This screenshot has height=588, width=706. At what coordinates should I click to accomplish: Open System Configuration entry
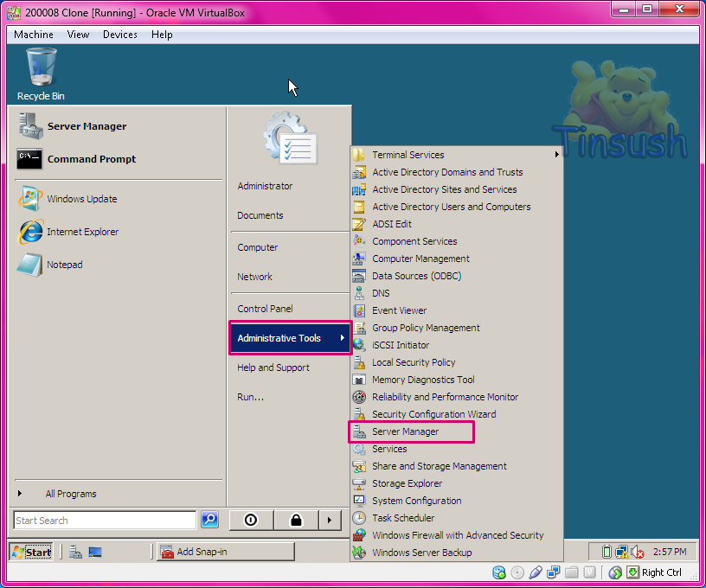pyautogui.click(x=457, y=501)
